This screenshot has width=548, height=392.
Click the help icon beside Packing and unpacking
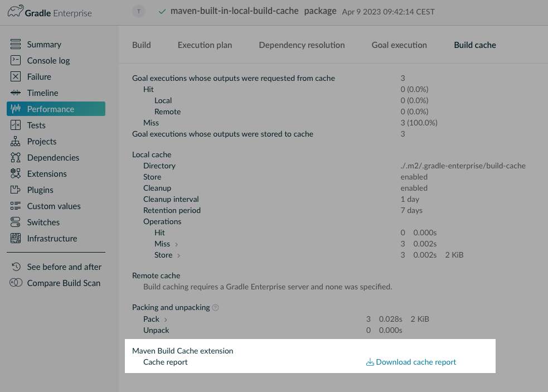215,307
